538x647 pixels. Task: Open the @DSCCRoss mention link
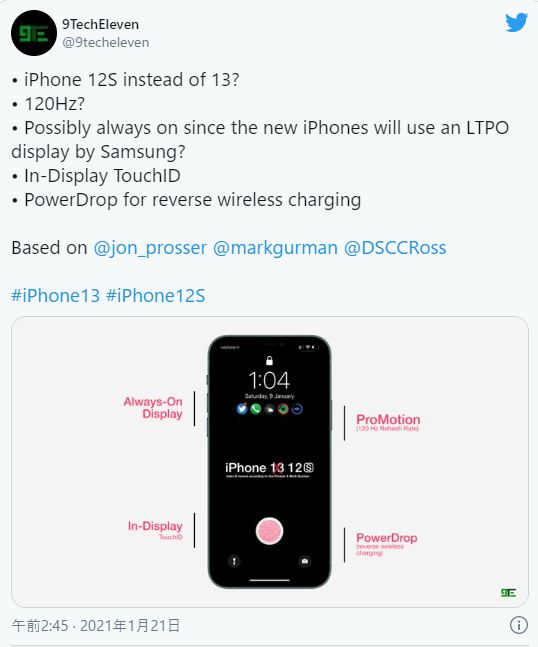point(395,248)
